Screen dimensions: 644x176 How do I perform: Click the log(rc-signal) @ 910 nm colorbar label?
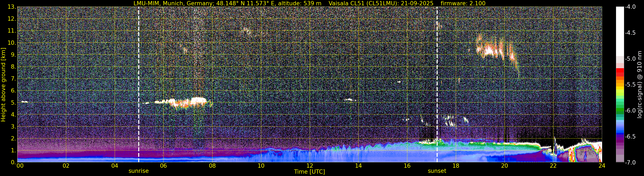pos(640,85)
